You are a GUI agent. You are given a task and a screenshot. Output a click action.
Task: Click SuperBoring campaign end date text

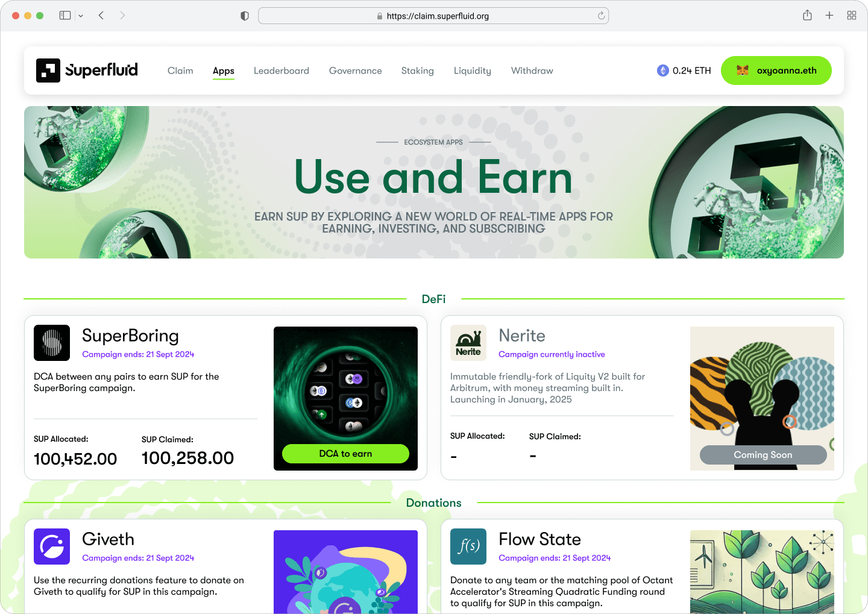point(138,354)
